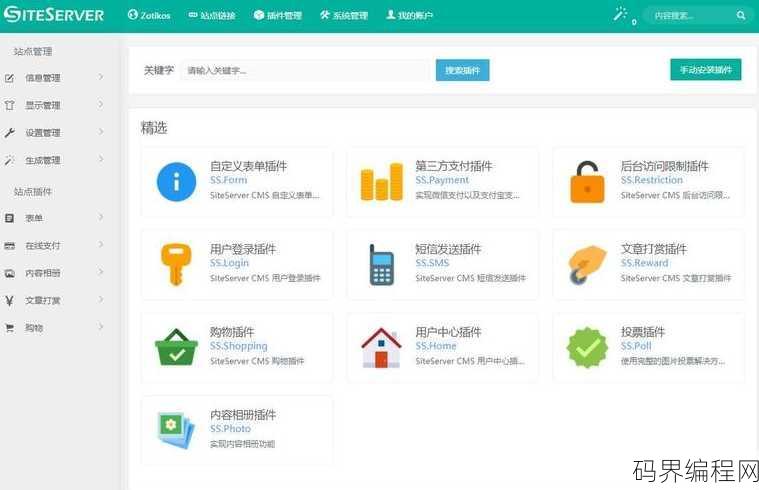759x490 pixels.
Task: Open the SS.Form plugin link
Action: (228, 180)
